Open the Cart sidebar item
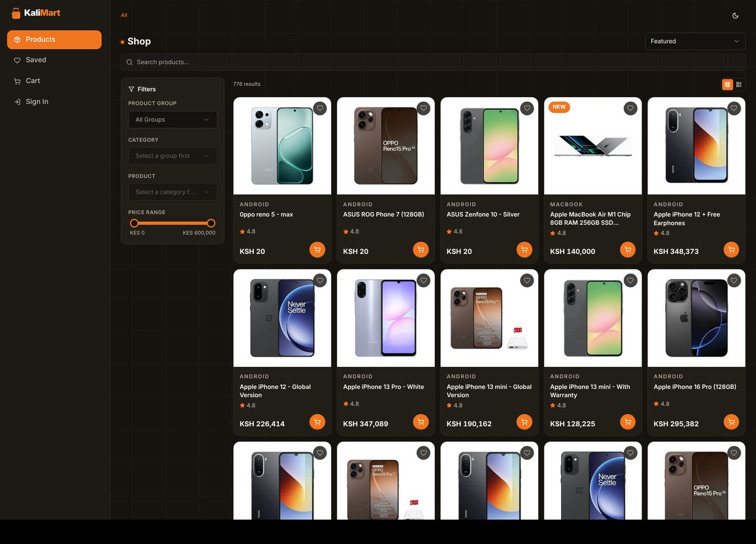756x544 pixels. tap(54, 81)
